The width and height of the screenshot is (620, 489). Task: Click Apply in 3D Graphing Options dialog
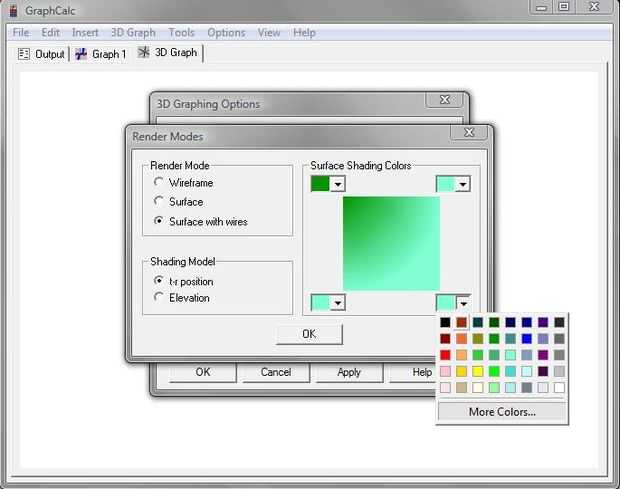[349, 372]
